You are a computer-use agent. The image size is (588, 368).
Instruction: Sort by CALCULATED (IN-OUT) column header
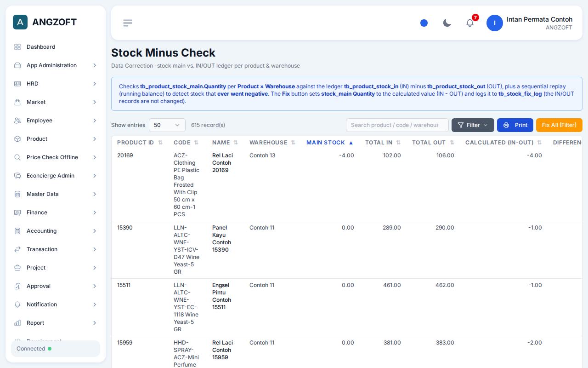[x=503, y=143]
